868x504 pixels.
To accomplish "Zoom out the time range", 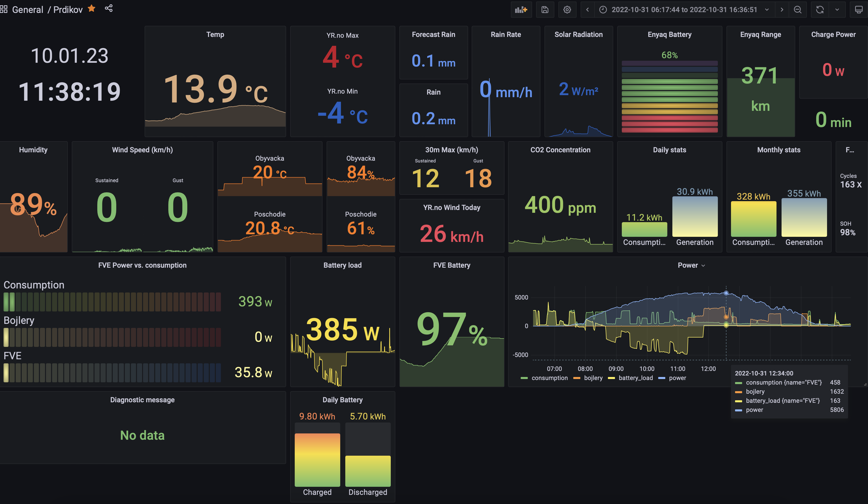I will pyautogui.click(x=798, y=10).
